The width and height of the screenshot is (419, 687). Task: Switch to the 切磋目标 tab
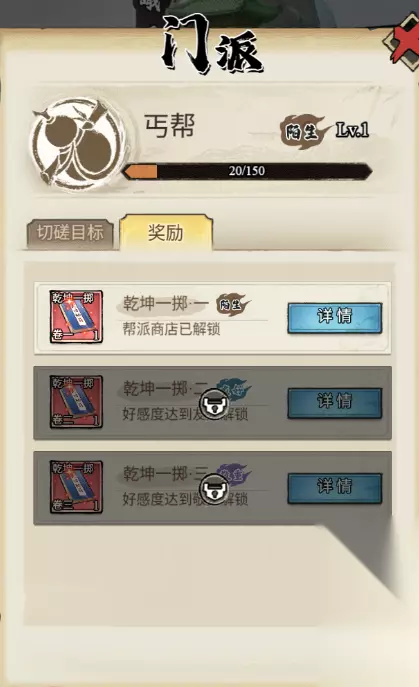pyautogui.click(x=70, y=234)
